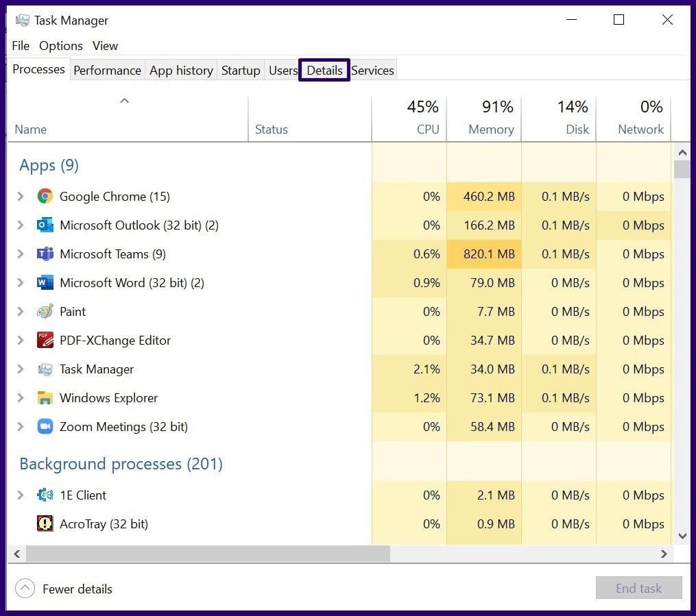Open the Options menu
The width and height of the screenshot is (696, 616).
pyautogui.click(x=61, y=46)
